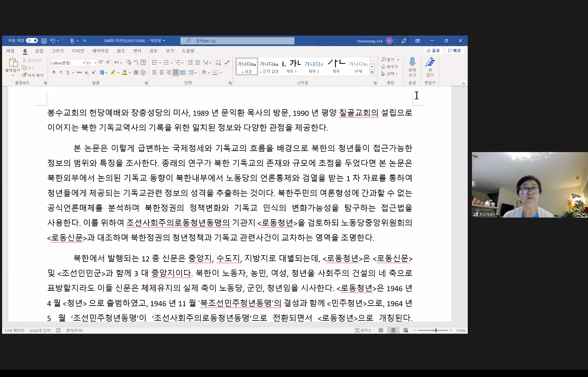588x377 pixels.
Task: Switch to the 디자인 (Design) tab
Action: pos(78,51)
